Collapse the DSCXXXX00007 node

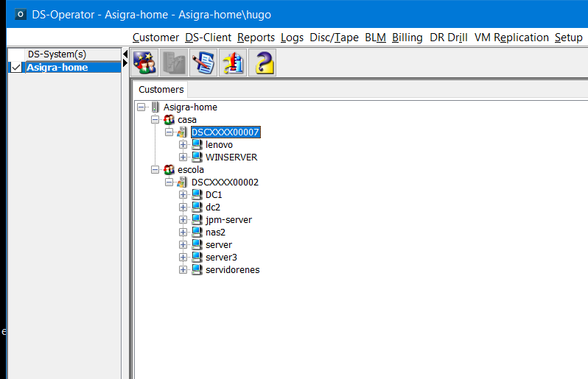click(x=169, y=132)
